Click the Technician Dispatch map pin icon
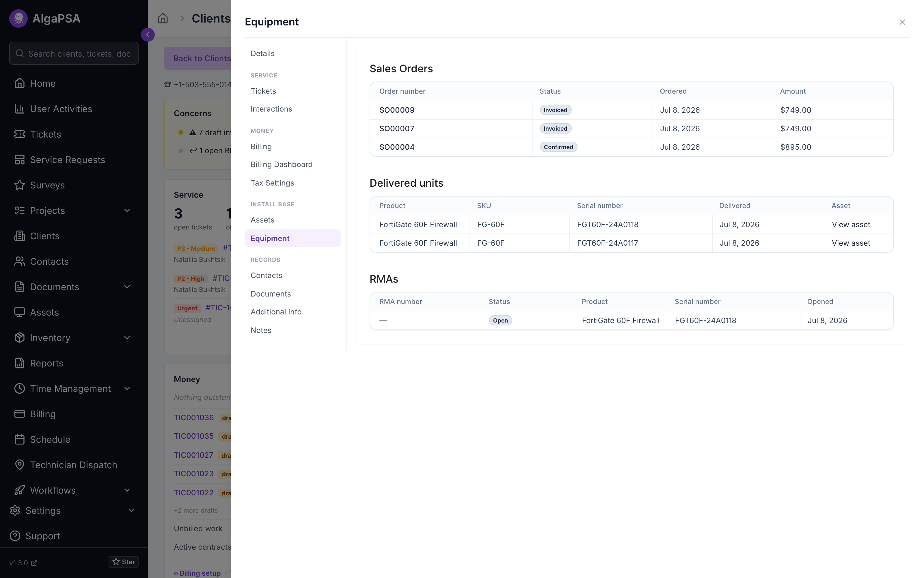Screen dimensions: 924x578 19,464
